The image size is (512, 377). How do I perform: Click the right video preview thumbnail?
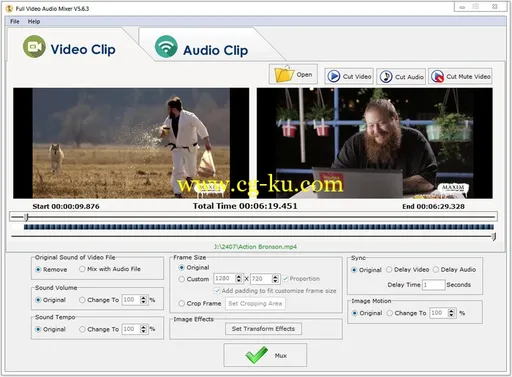374,143
